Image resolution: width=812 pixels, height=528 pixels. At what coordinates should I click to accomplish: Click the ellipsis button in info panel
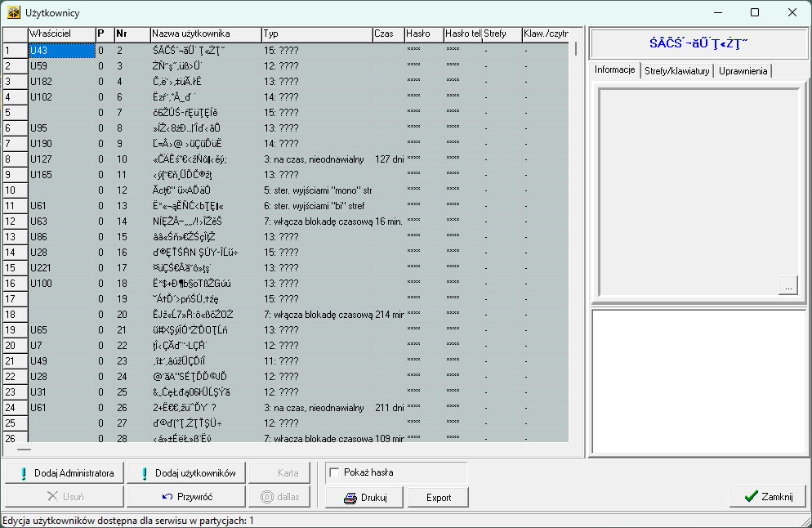pos(787,286)
